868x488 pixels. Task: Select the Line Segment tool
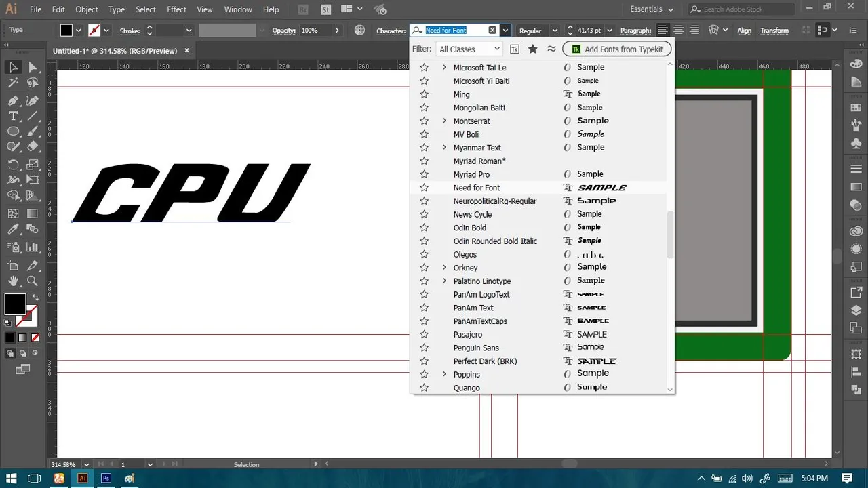point(33,116)
